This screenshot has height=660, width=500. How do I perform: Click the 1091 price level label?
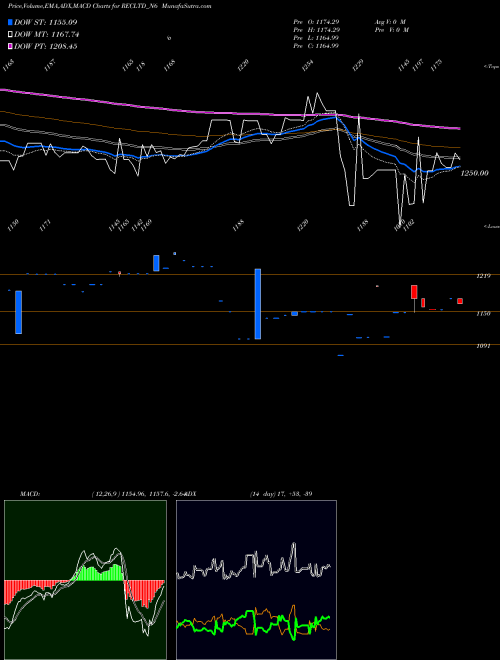[x=483, y=346]
